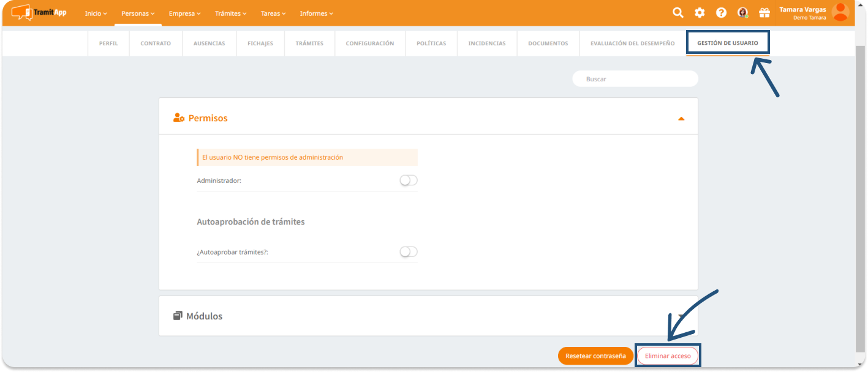868x372 pixels.
Task: Click the Permisos user-gear icon
Action: pyautogui.click(x=179, y=118)
